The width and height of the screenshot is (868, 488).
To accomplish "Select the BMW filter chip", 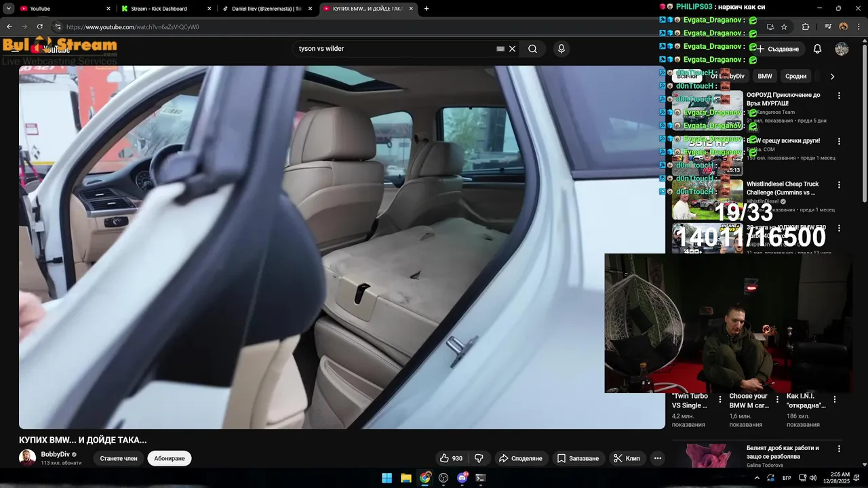I will pos(765,77).
